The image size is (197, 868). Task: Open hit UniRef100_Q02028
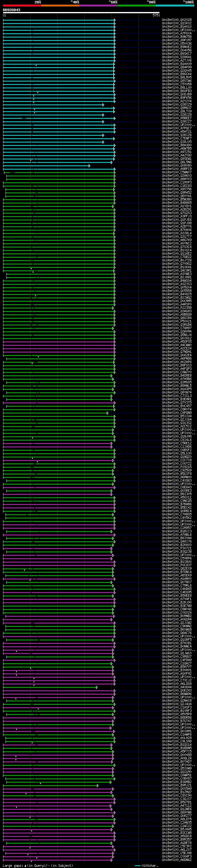[177, 20]
